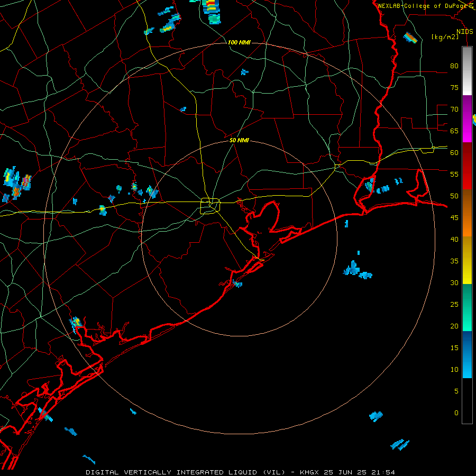Viewport: 476px width, 476px height.
Task: Select the 35 value on the scale
Action: [454, 261]
